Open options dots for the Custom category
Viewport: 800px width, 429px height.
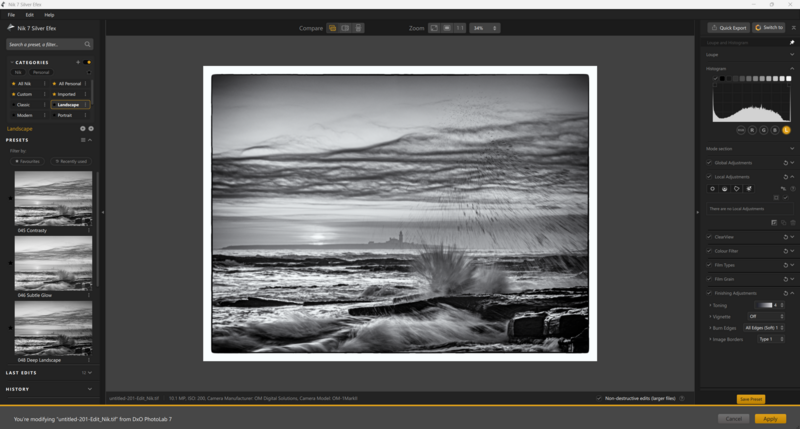(44, 94)
